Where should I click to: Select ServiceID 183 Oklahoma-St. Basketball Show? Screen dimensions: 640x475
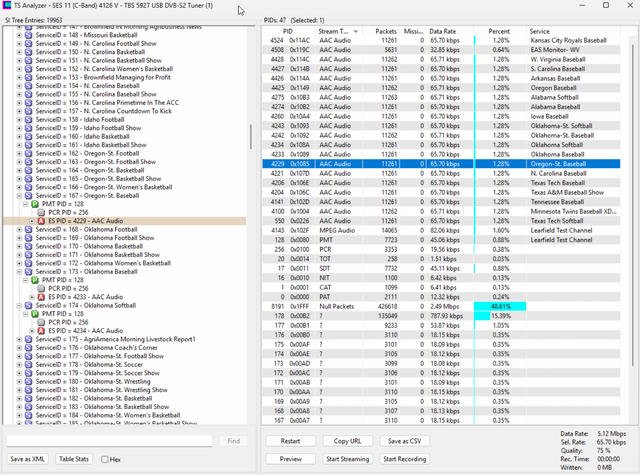pyautogui.click(x=102, y=407)
